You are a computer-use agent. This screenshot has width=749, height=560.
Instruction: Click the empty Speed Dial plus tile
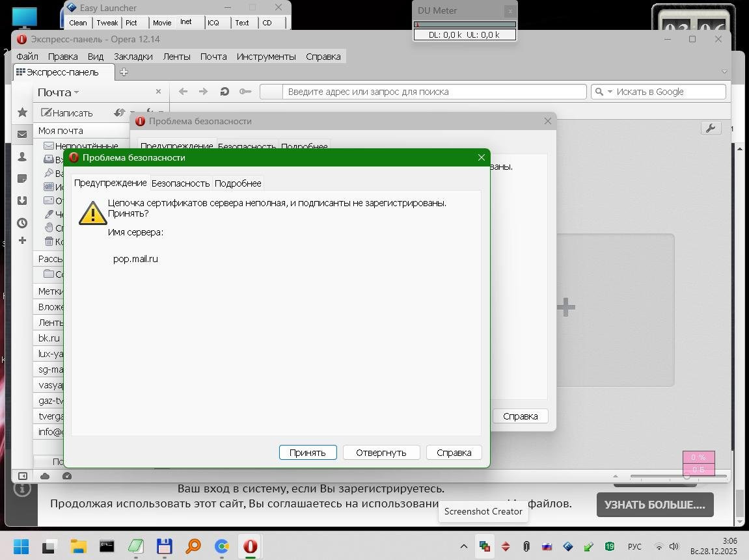tap(566, 308)
